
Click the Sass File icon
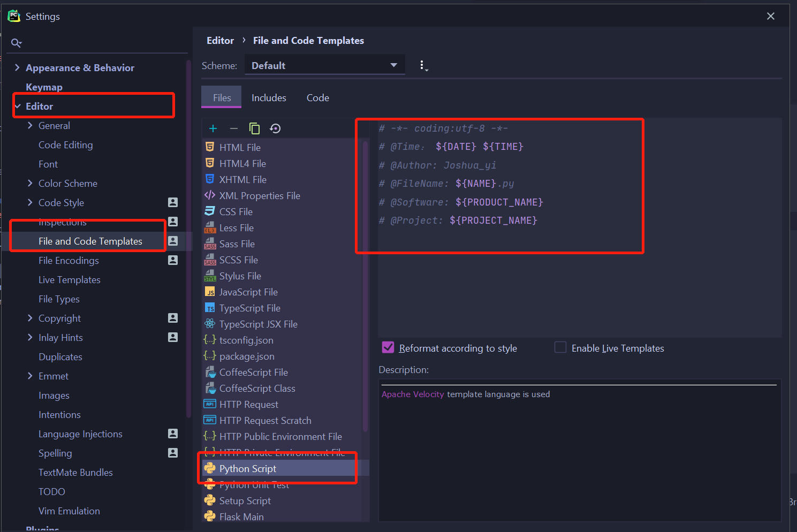click(210, 244)
